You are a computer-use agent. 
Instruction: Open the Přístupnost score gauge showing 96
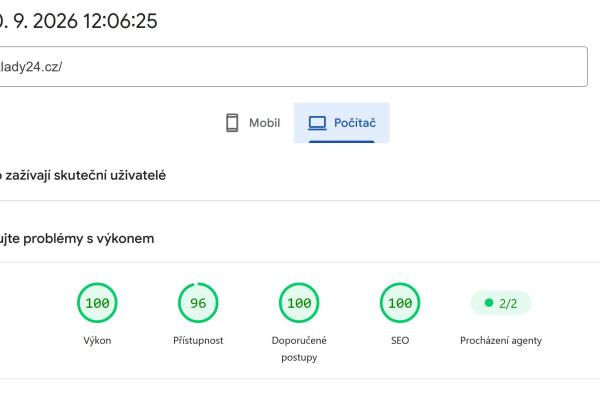tap(198, 303)
